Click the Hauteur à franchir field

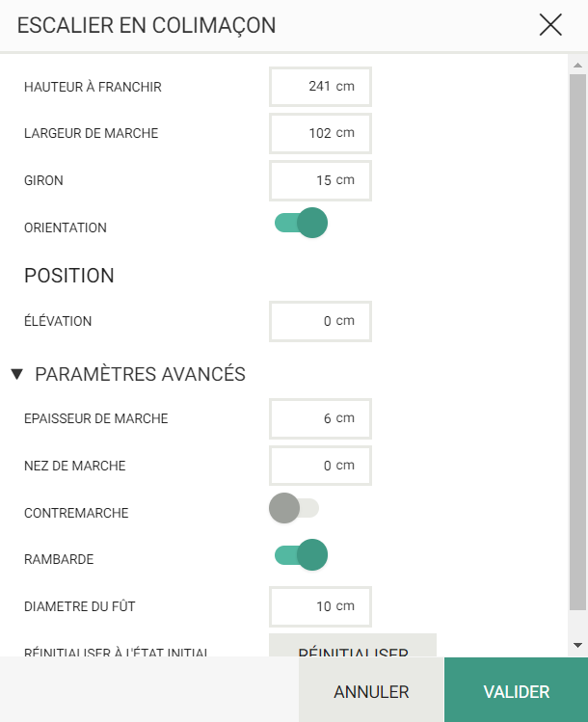click(320, 87)
